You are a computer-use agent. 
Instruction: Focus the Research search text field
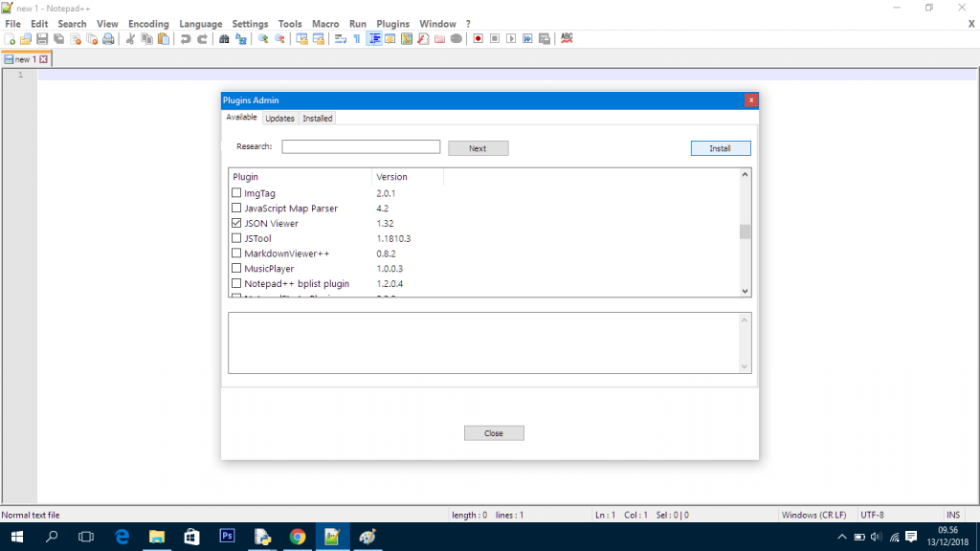(x=361, y=147)
